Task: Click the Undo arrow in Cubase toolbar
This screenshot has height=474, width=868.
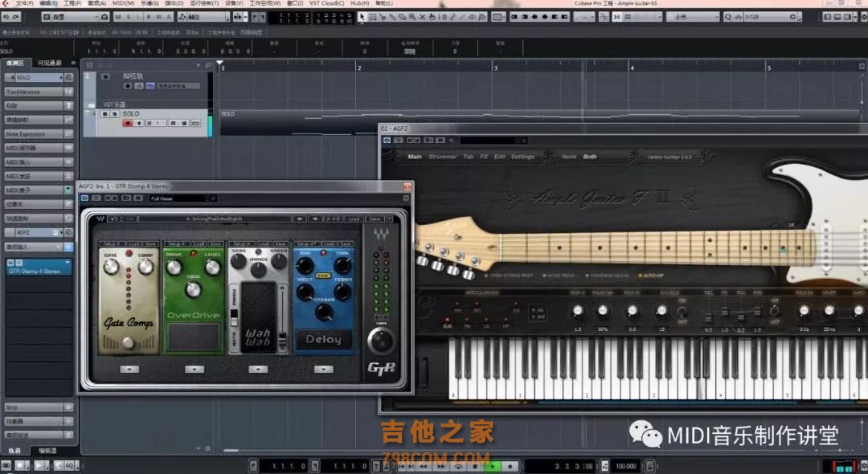Action: [5, 17]
